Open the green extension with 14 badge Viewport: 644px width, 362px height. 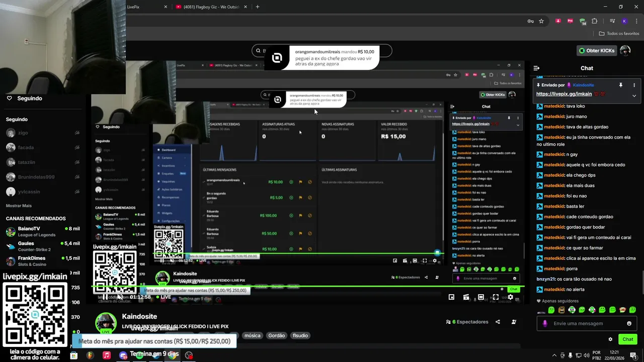tap(582, 22)
